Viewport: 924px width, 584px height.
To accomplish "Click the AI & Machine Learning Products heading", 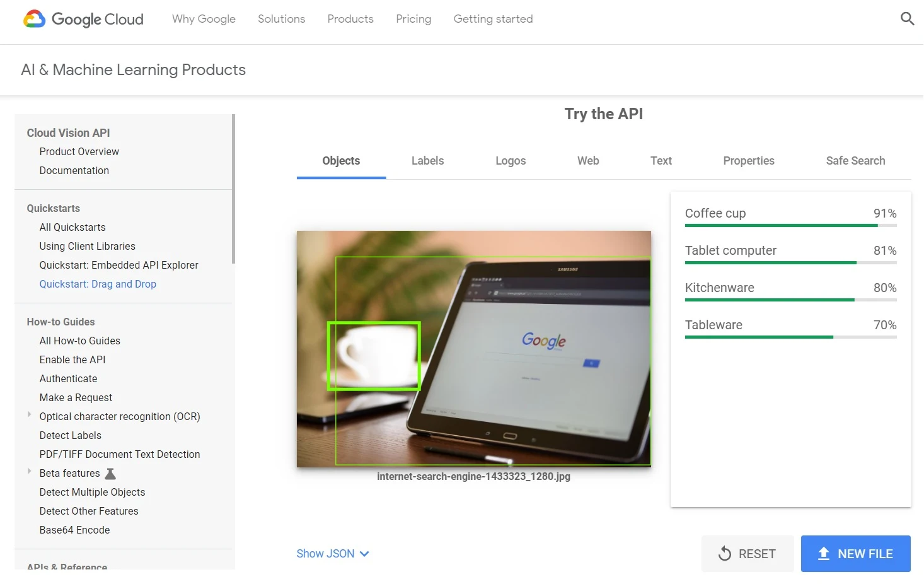I will [134, 69].
